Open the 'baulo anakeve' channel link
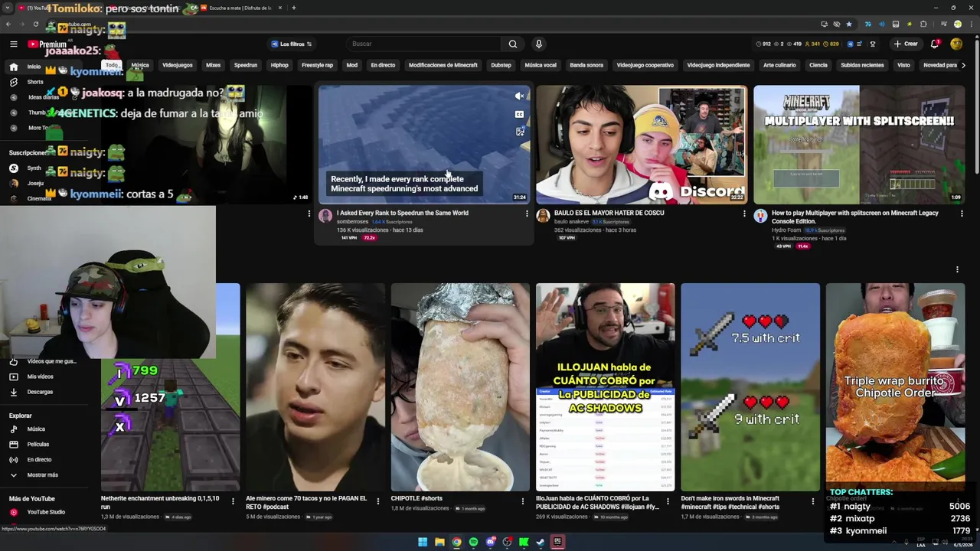Screen dimensions: 980x551 pyautogui.click(x=571, y=222)
